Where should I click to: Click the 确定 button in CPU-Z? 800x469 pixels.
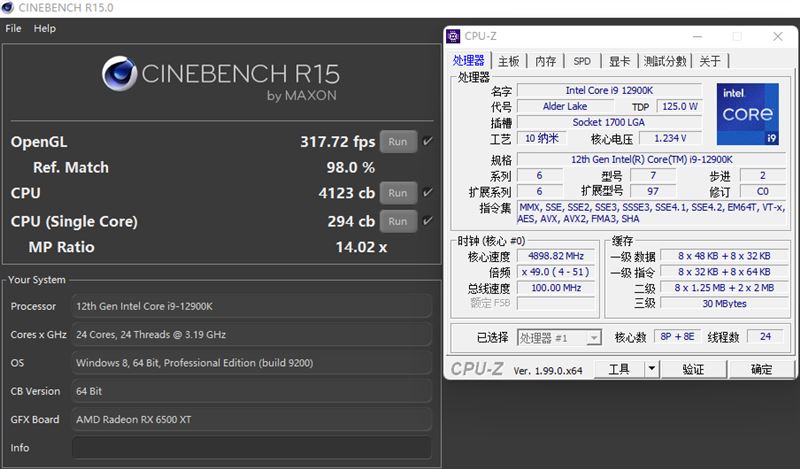761,369
